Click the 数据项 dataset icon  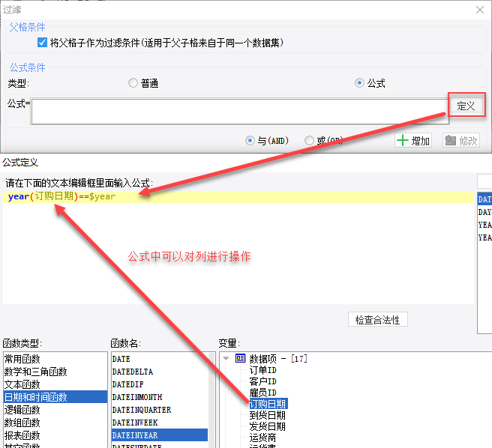[240, 358]
